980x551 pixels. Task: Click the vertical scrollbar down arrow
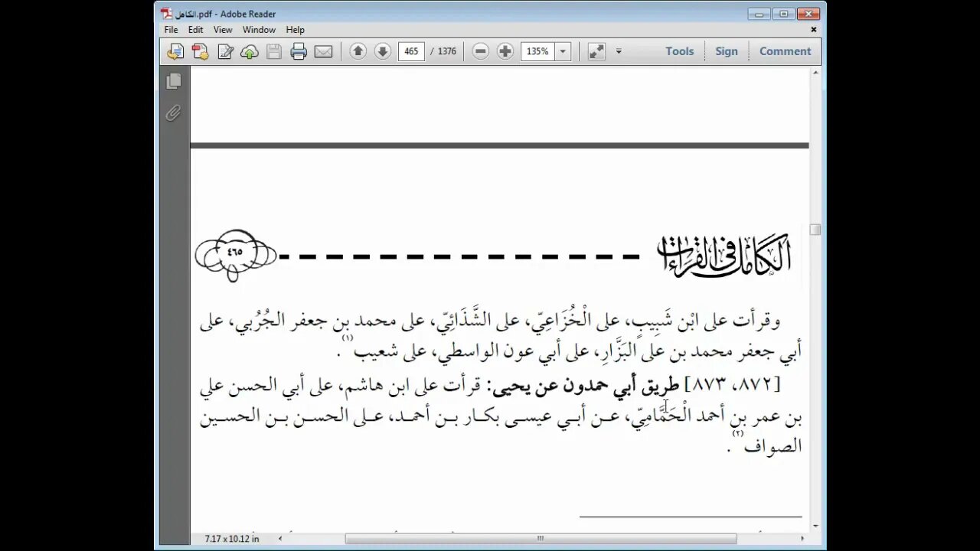pyautogui.click(x=815, y=527)
